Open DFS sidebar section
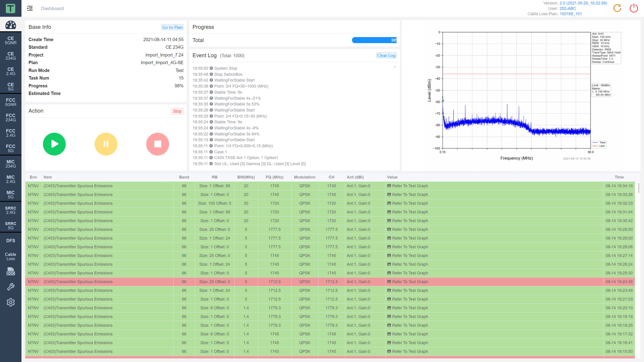Viewport: 644px width, 362px height. (11, 241)
